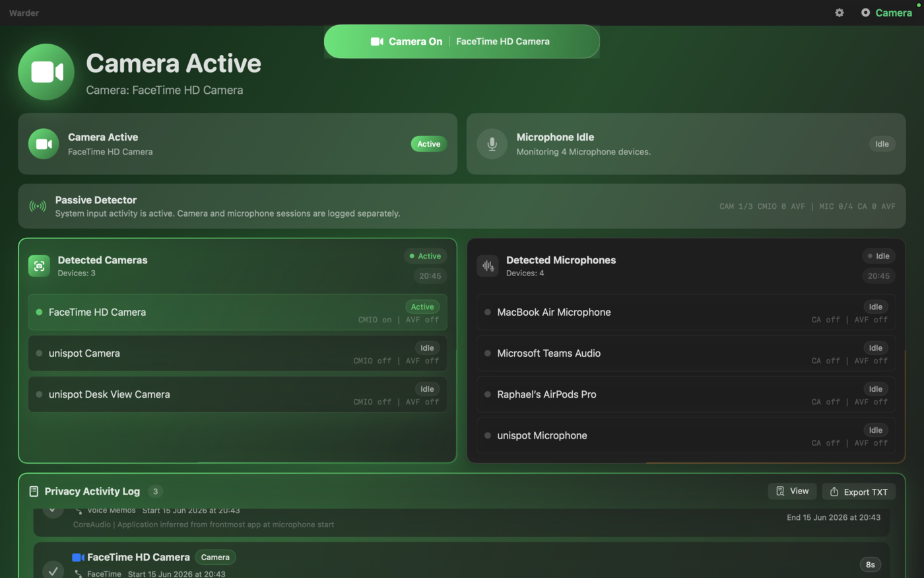Screen dimensions: 924x578
Task: Click 'End 15 Jun 2026 at 20:43' text
Action: pyautogui.click(x=834, y=517)
